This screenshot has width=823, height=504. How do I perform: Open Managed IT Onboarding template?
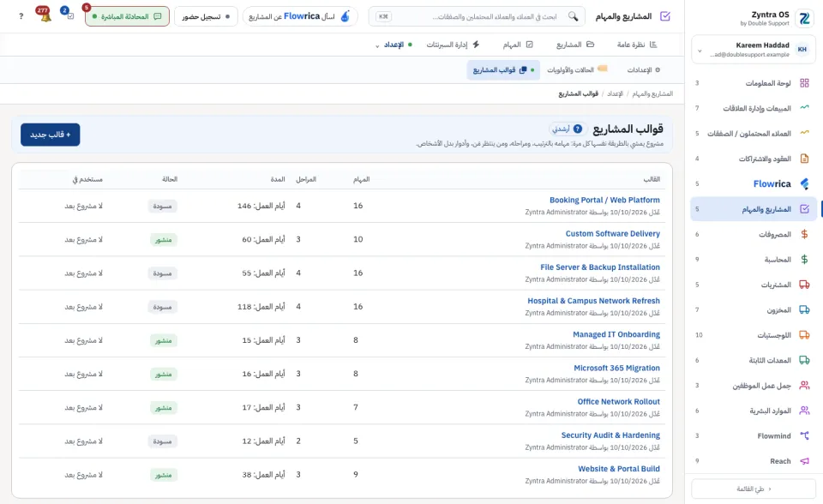pyautogui.click(x=616, y=334)
